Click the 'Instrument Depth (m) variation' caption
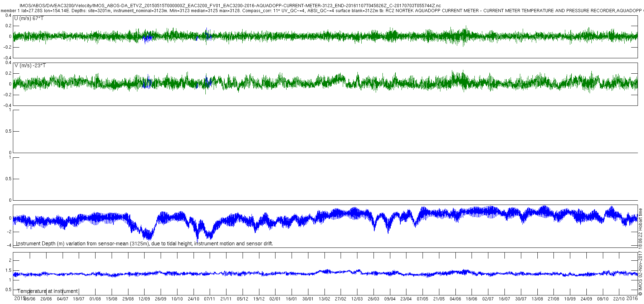 [145, 244]
